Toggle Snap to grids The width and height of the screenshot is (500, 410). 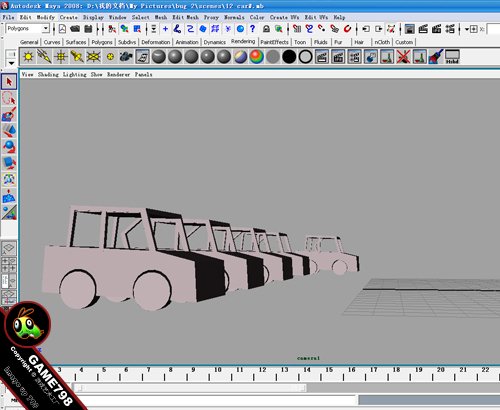coord(297,29)
